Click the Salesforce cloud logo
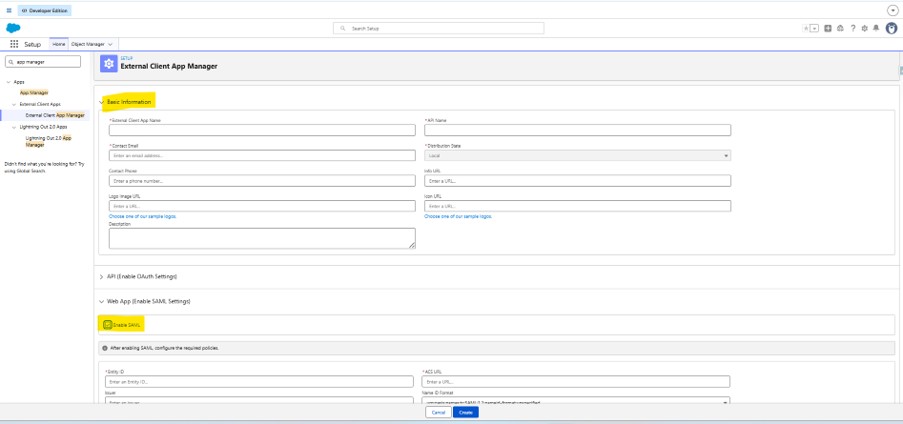The height and width of the screenshot is (424, 903). coord(13,28)
